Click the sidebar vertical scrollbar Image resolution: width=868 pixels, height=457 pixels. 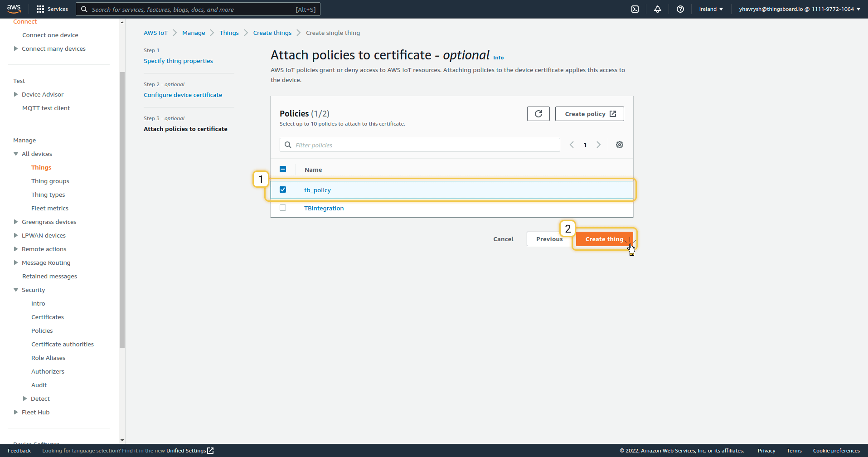[x=122, y=209]
